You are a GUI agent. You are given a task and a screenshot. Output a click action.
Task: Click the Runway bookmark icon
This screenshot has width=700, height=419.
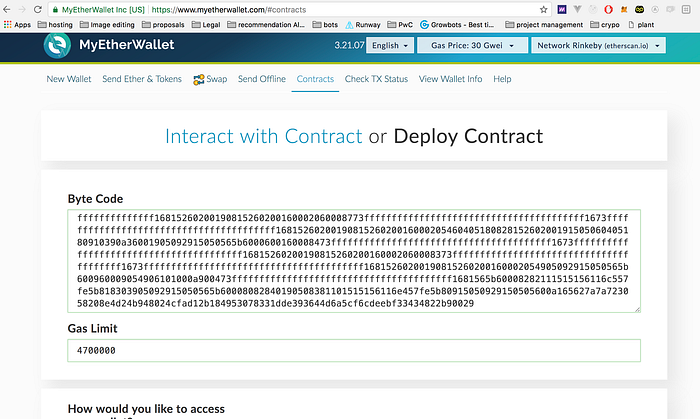tap(349, 25)
